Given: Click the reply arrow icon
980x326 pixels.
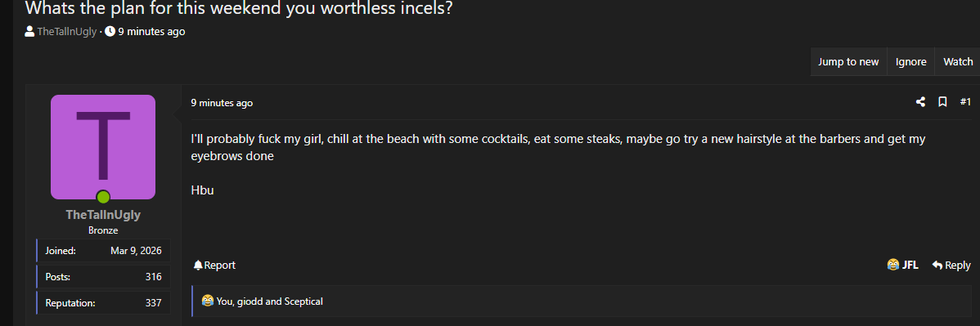Looking at the screenshot, I should pos(937,266).
